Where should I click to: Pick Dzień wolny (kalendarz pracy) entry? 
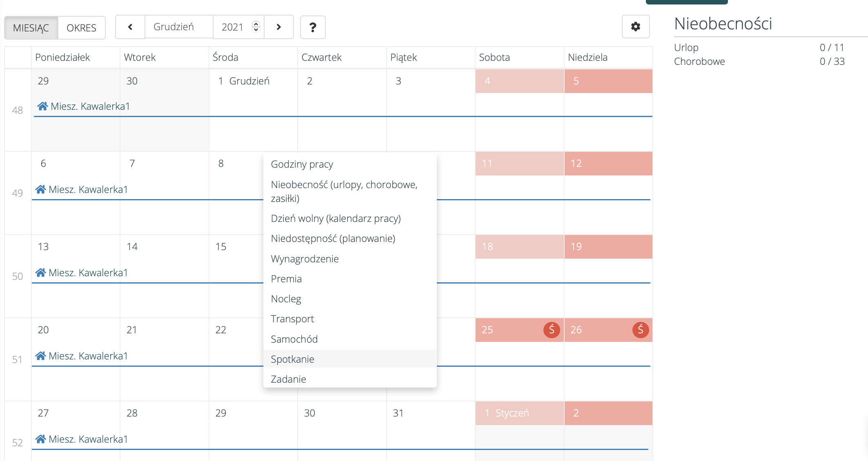coord(336,219)
